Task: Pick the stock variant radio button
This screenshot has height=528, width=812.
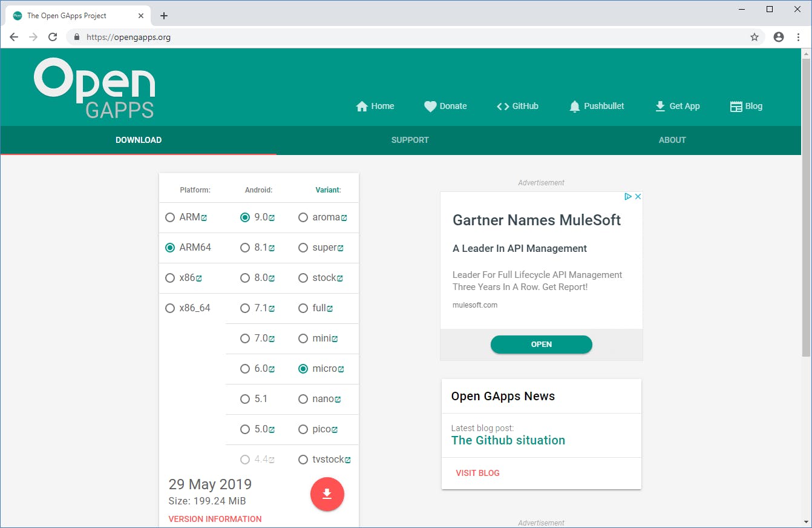Action: point(303,278)
